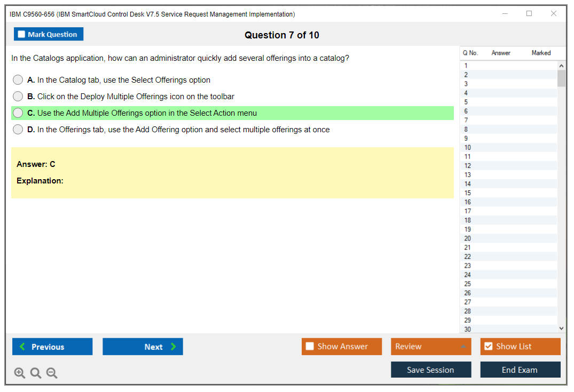Close the exam window
The height and width of the screenshot is (392, 574).
coord(554,14)
